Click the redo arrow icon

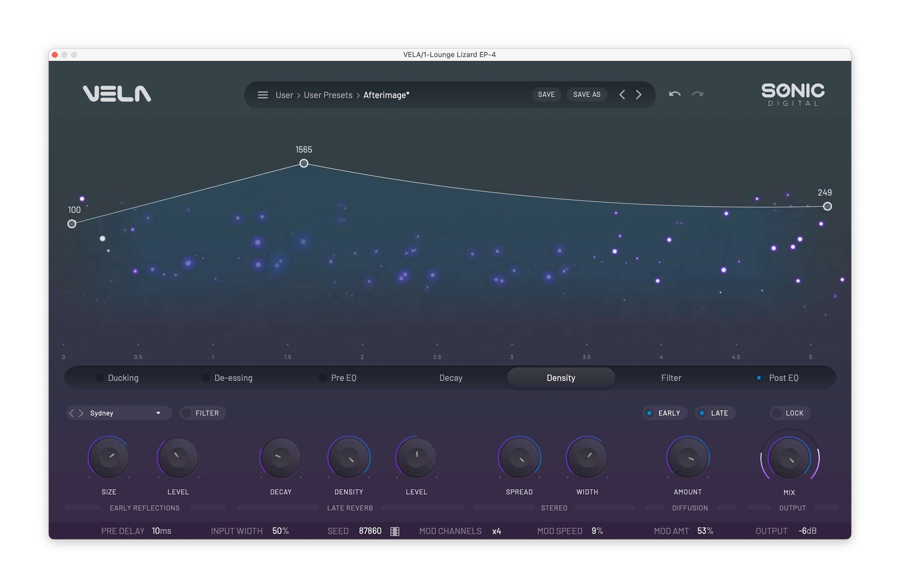click(x=697, y=94)
